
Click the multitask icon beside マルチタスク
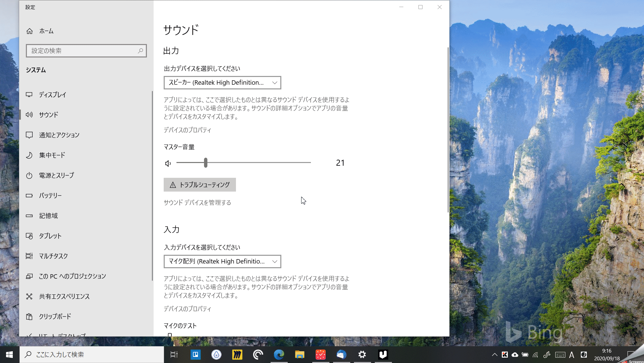click(29, 256)
